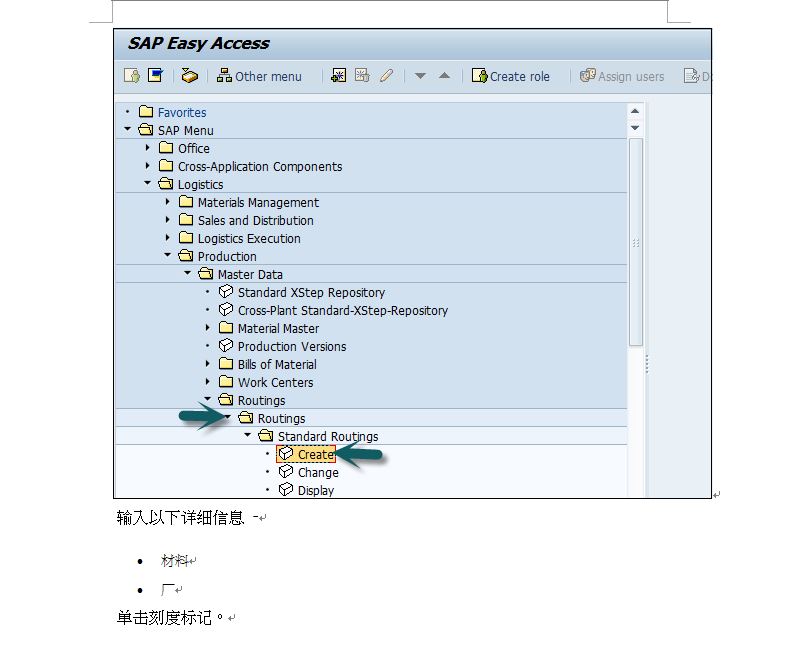Click the Favorites folder icon
This screenshot has height=652, width=786.
click(146, 111)
